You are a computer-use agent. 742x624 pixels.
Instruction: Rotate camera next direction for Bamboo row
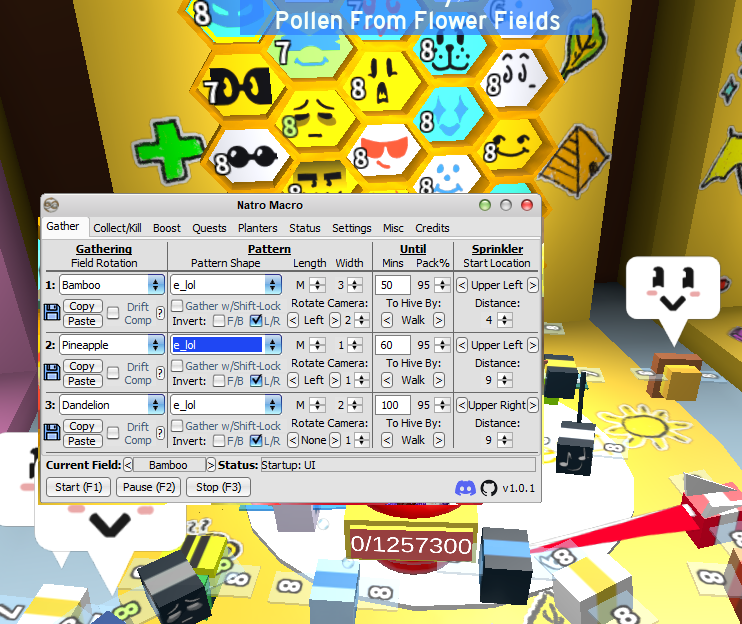pos(335,321)
